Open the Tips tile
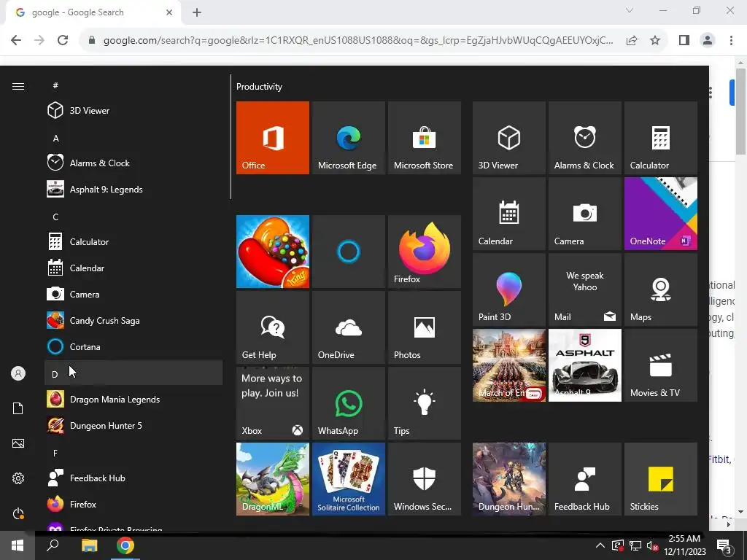 click(x=424, y=402)
